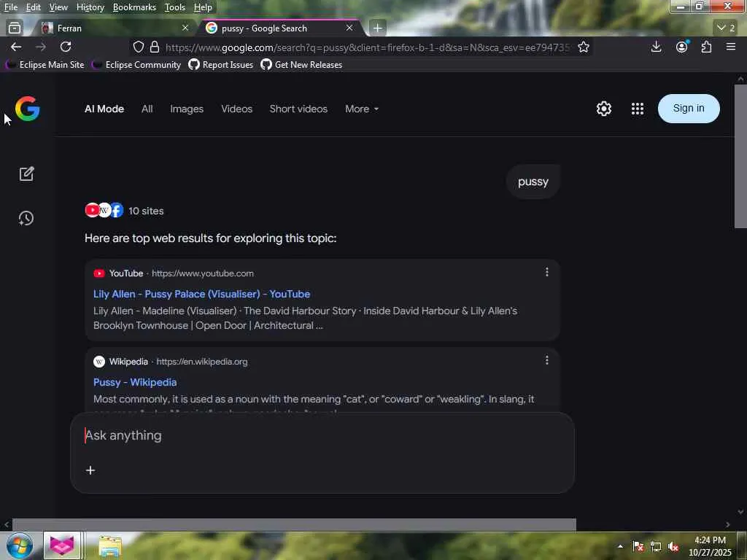Open the Report Issues bookmark

click(x=221, y=65)
